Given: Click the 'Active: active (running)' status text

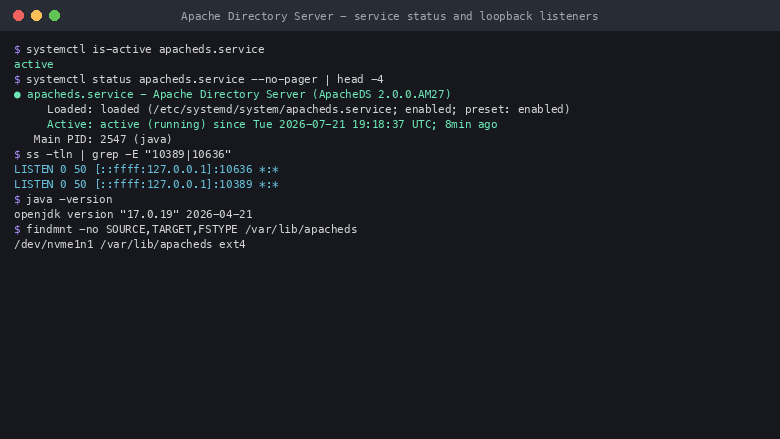Looking at the screenshot, I should [126, 124].
